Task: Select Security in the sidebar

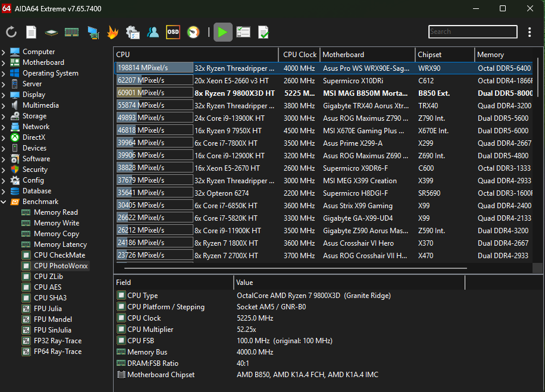Action: (35, 170)
